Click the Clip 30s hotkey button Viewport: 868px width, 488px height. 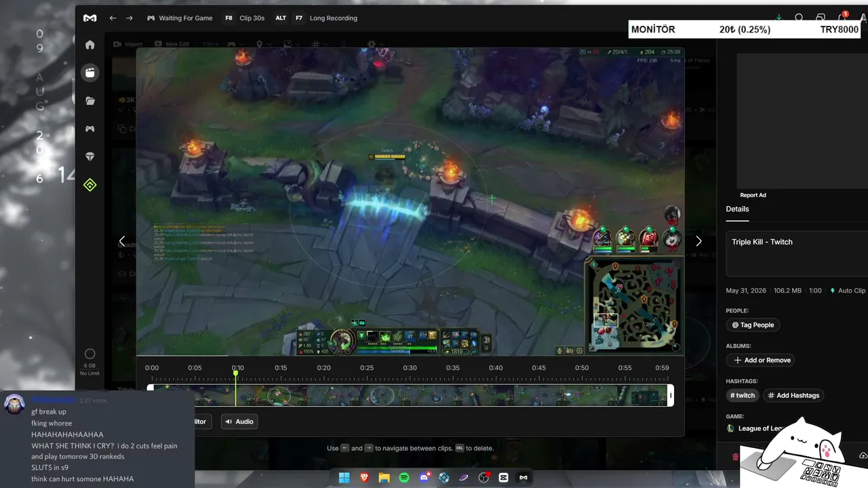pyautogui.click(x=244, y=18)
